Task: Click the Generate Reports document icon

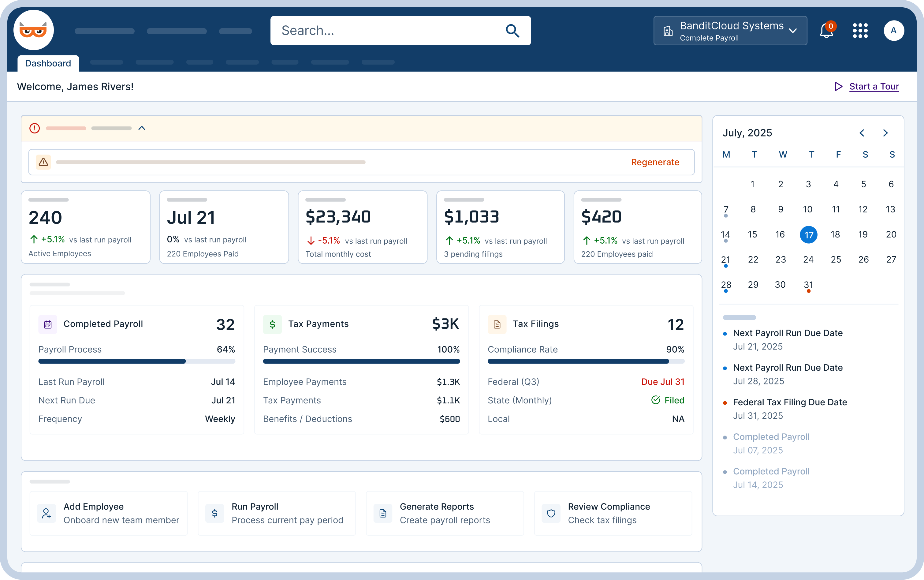Action: (382, 513)
